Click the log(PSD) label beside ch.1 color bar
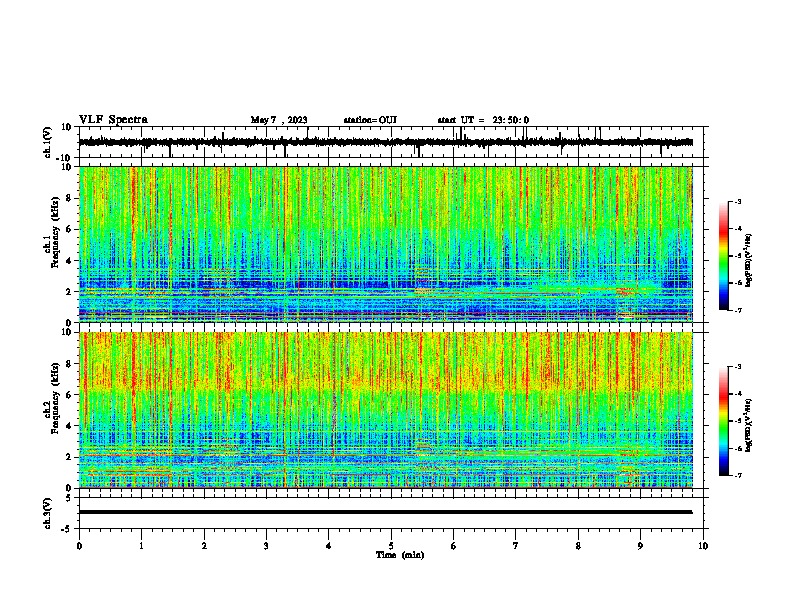The width and height of the screenshot is (792, 612). [x=749, y=260]
